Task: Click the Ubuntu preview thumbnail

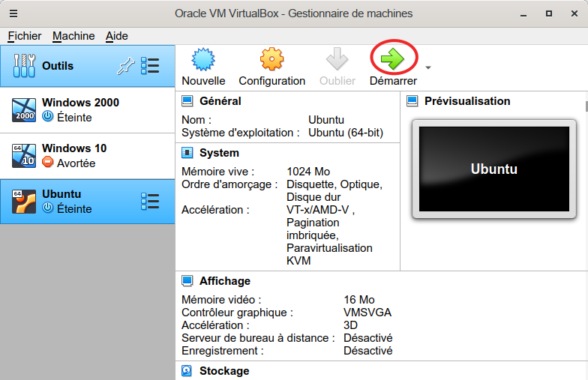Action: (493, 169)
